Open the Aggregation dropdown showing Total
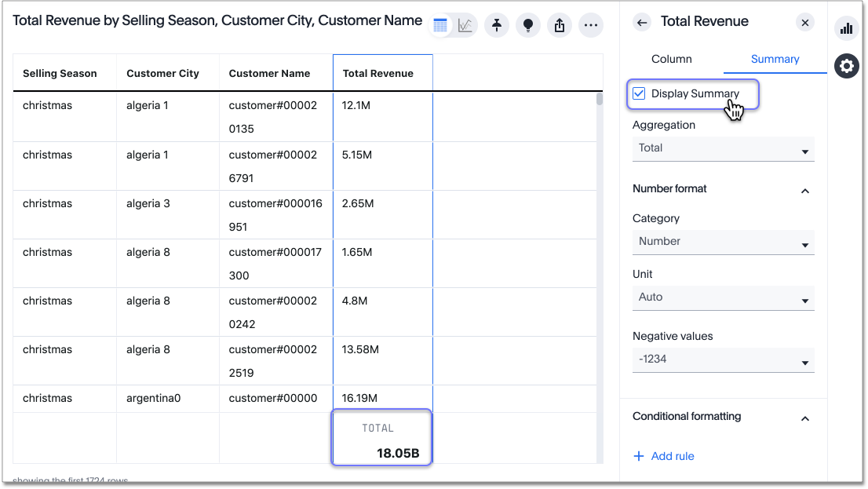868x489 pixels. (723, 148)
